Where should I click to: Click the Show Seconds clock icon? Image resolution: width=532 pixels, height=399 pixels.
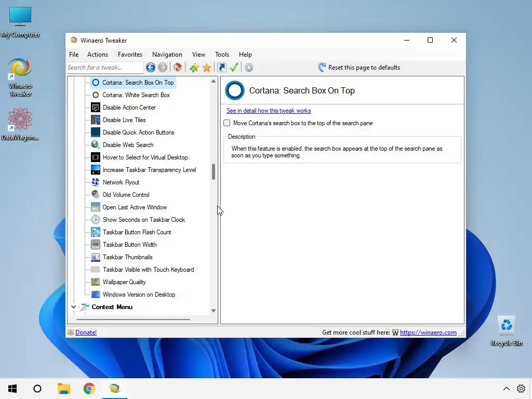coord(96,220)
